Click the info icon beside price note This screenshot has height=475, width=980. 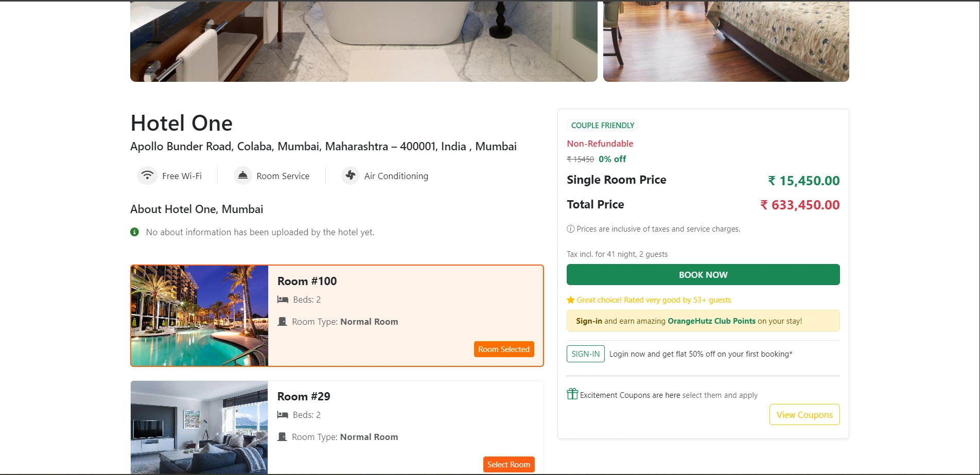[570, 229]
